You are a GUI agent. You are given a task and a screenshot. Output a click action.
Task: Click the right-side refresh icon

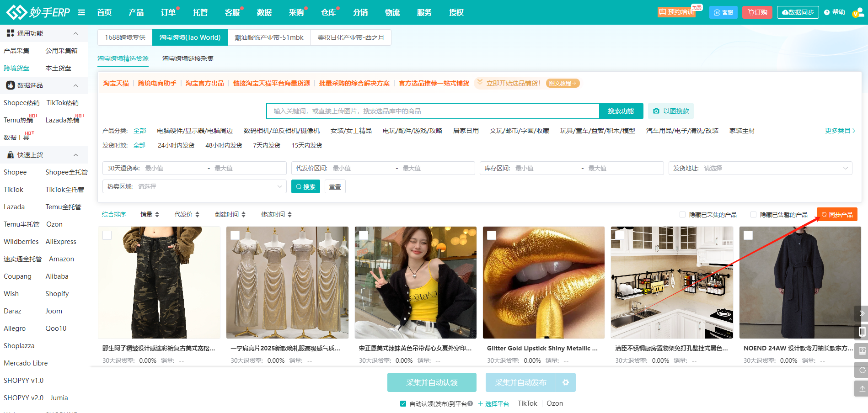(x=862, y=370)
